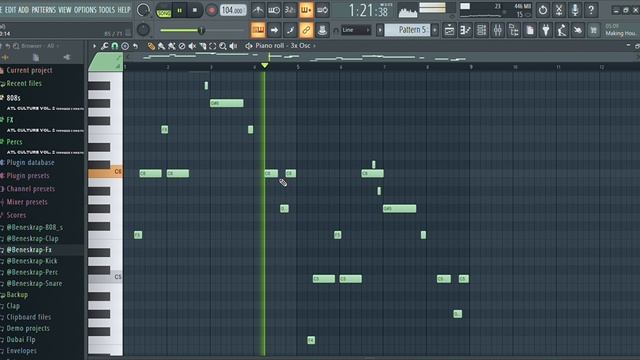640x360 pixels.
Task: Toggle the highlighted step-edit button next to countdown
Action: coord(306,10)
